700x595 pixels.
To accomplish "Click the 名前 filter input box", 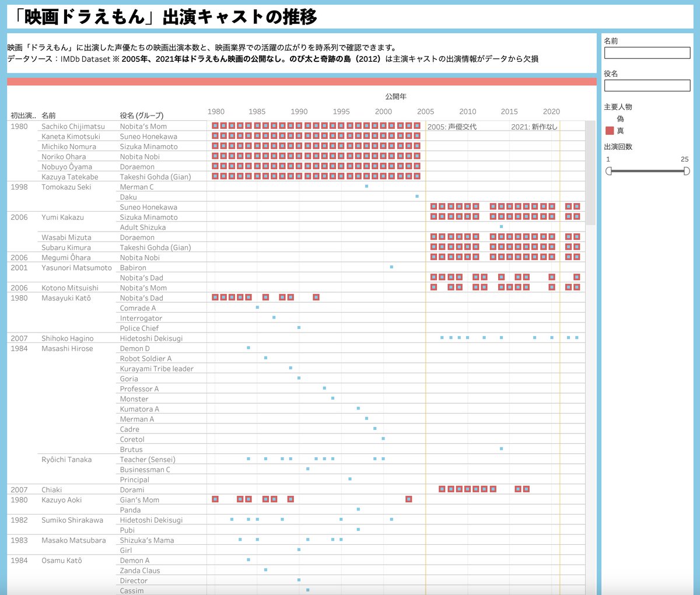I will [x=647, y=53].
